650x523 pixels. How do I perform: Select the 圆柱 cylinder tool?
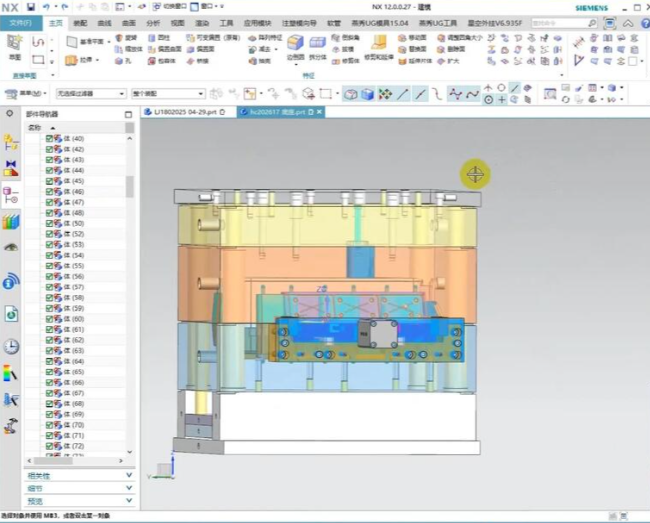[159, 38]
